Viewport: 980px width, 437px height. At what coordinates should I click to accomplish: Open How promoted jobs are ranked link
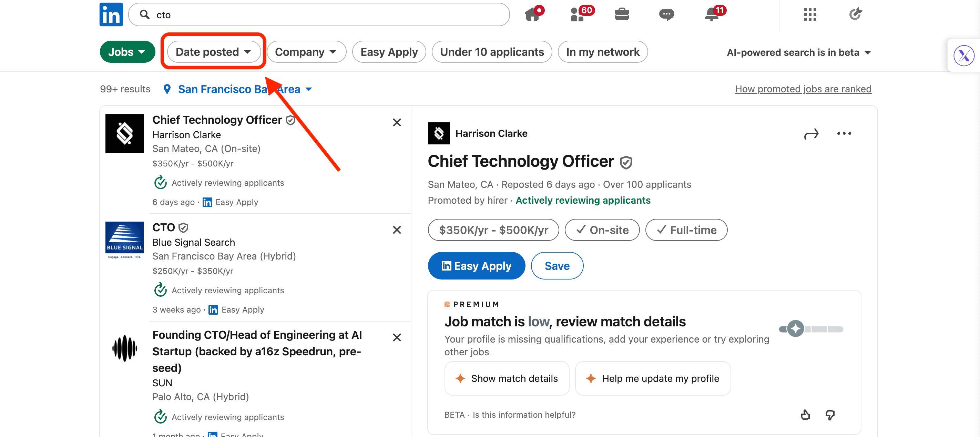click(x=803, y=89)
